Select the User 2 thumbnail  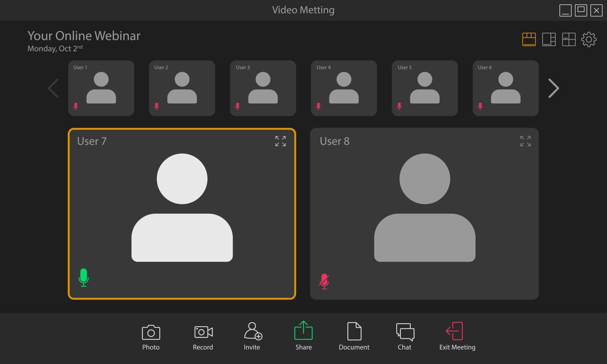tap(182, 88)
